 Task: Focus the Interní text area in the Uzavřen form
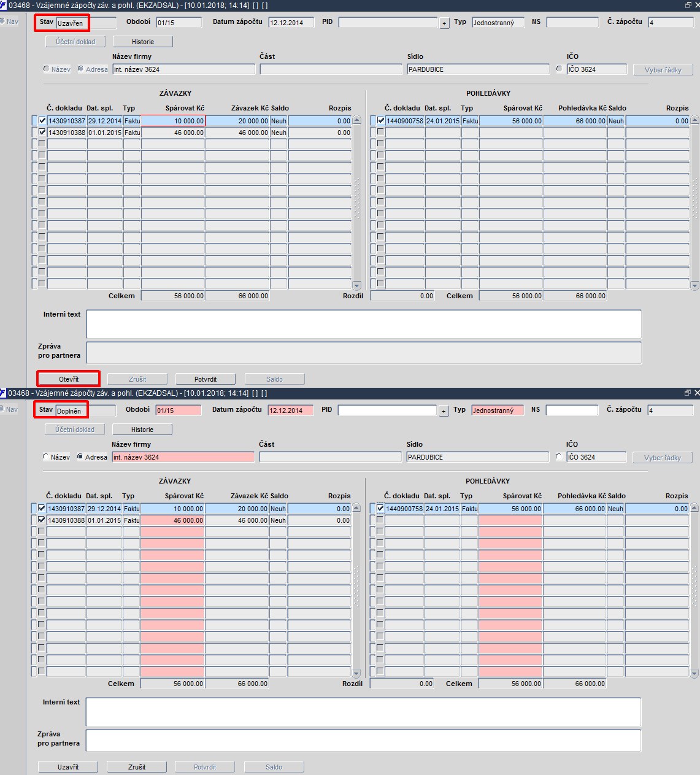(364, 324)
